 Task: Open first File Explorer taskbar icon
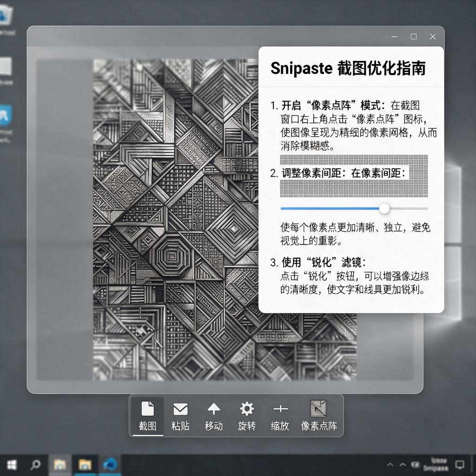(60, 465)
